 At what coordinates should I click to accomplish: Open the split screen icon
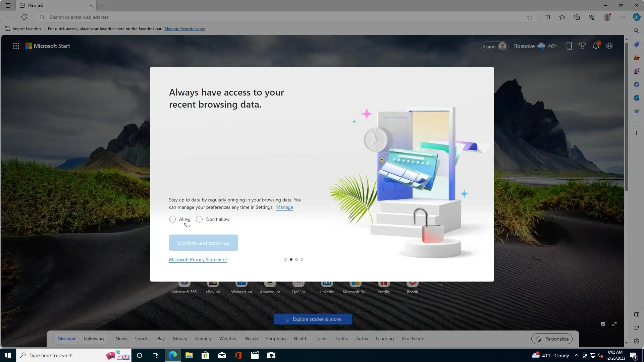tap(547, 17)
